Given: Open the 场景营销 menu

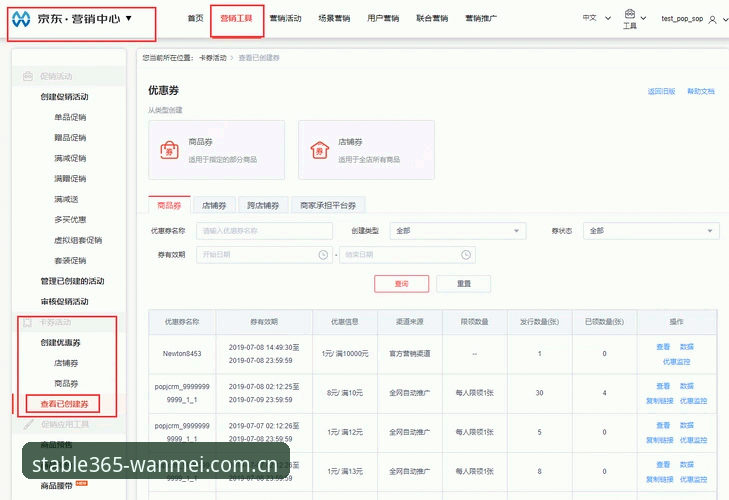Looking at the screenshot, I should pos(334,19).
